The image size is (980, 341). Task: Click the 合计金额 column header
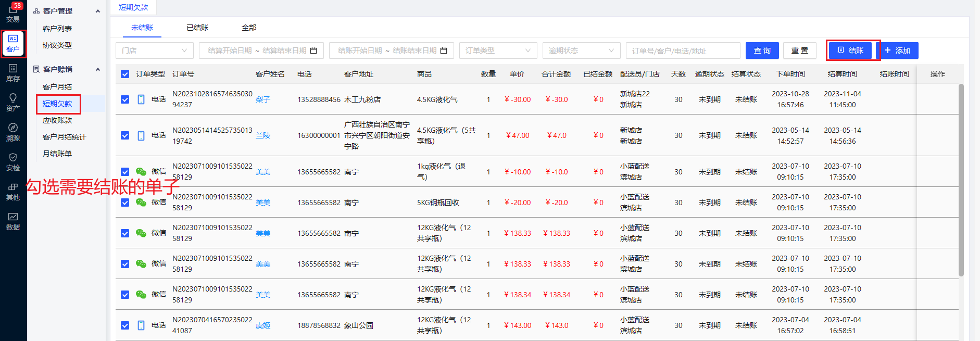click(x=556, y=74)
